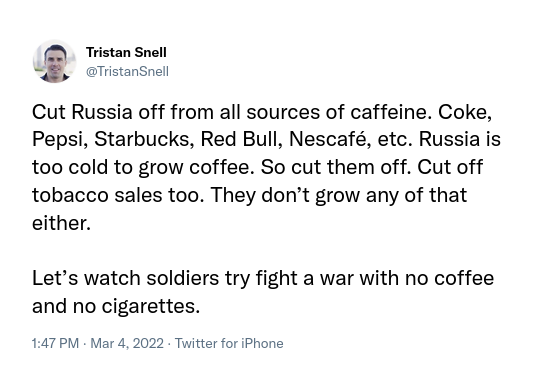Click the word cigarettes in the last line

tap(151, 307)
